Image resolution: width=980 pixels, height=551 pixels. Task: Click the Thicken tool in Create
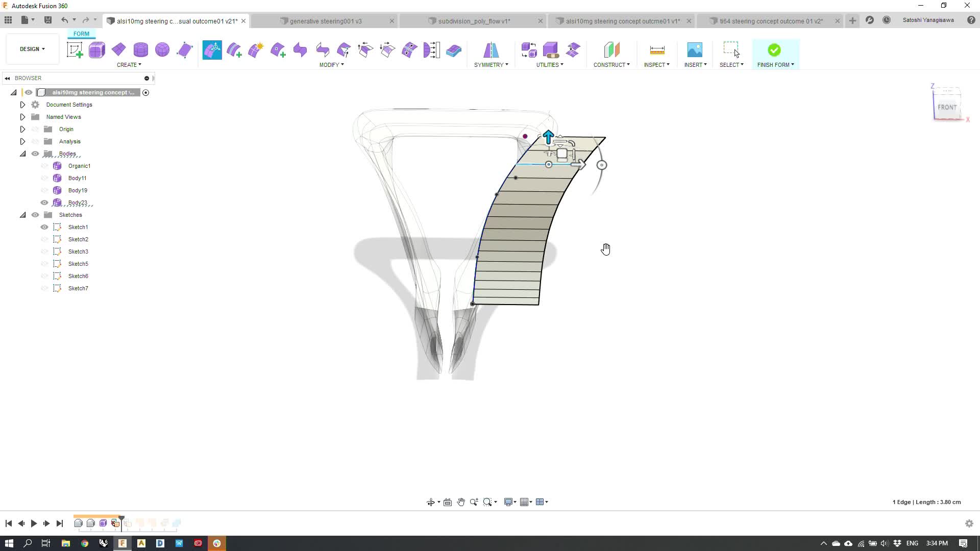click(278, 50)
